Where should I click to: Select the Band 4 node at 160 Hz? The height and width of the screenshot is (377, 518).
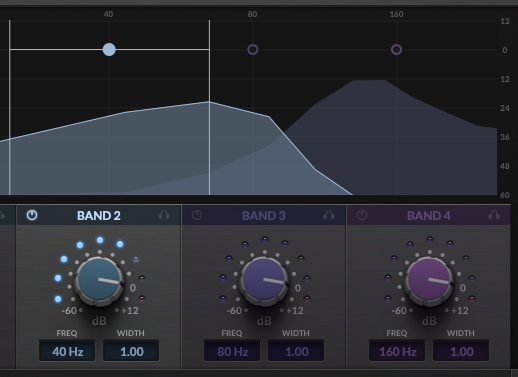click(x=396, y=50)
